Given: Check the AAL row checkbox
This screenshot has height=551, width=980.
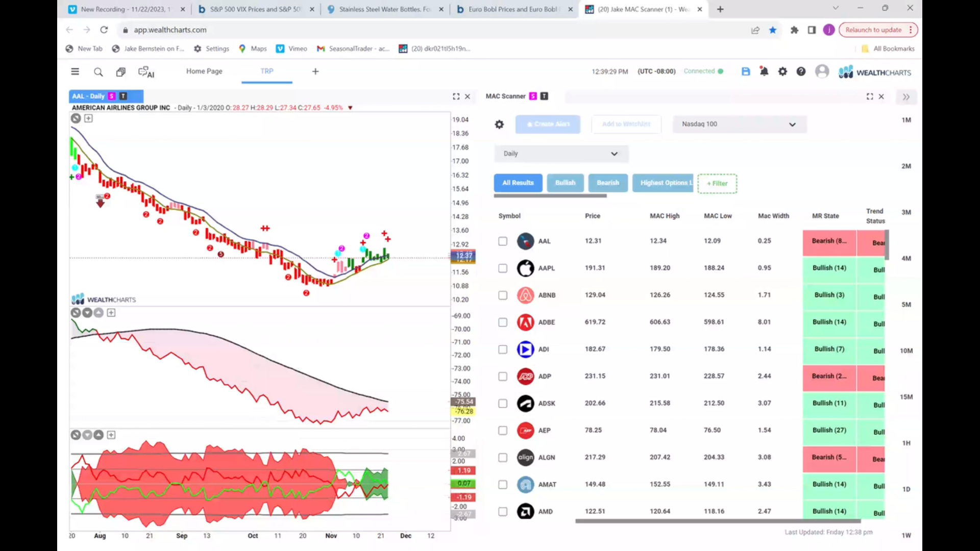Looking at the screenshot, I should 503,241.
